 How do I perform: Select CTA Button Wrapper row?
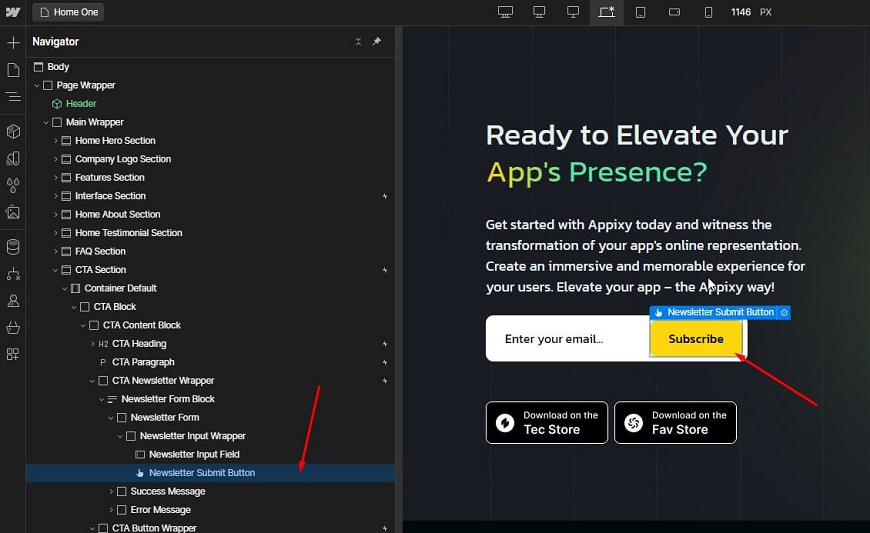[210, 527]
